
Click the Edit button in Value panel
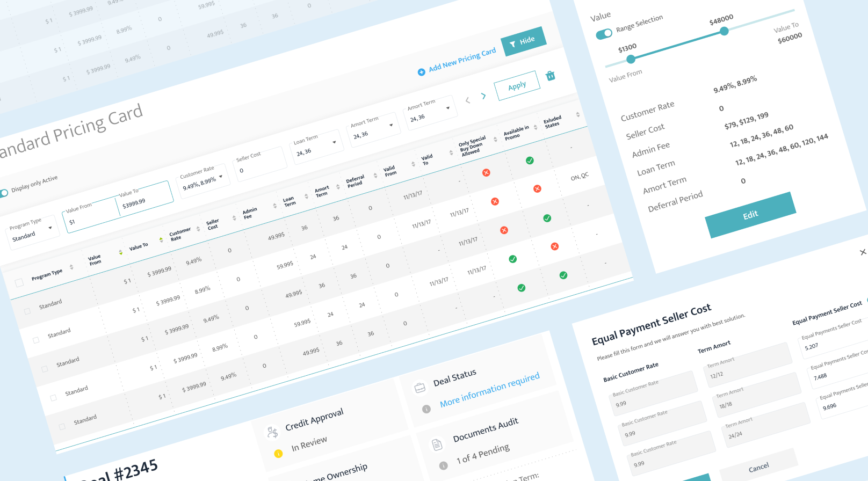point(750,215)
